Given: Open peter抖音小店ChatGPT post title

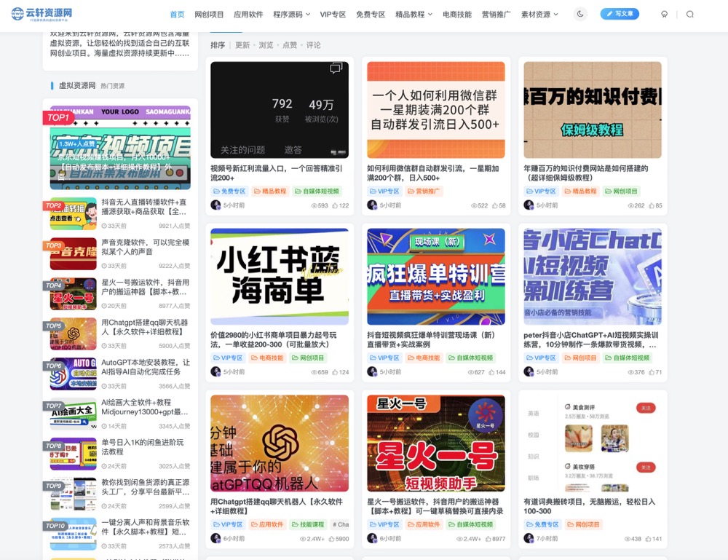Looking at the screenshot, I should coord(590,340).
